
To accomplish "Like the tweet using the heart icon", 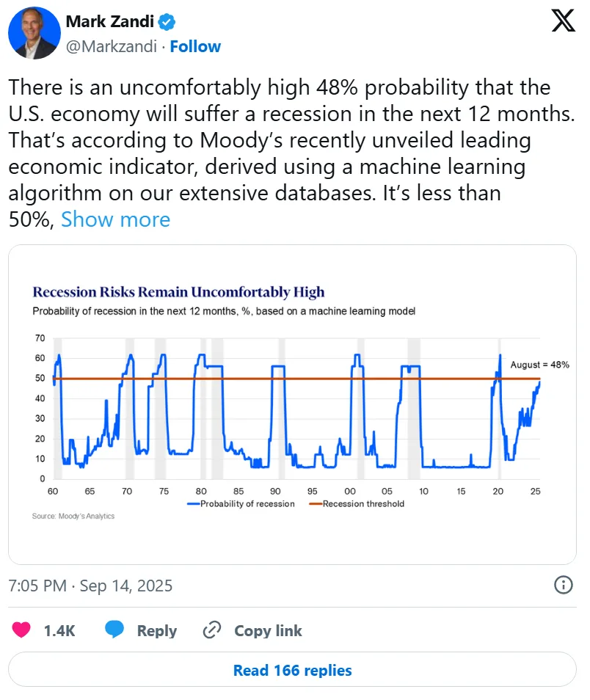I will [21, 630].
